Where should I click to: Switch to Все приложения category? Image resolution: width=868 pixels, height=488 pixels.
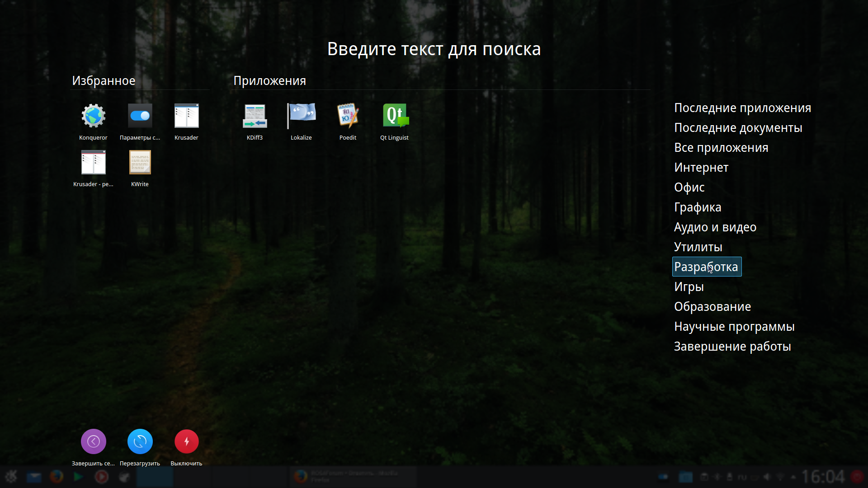[721, 148]
